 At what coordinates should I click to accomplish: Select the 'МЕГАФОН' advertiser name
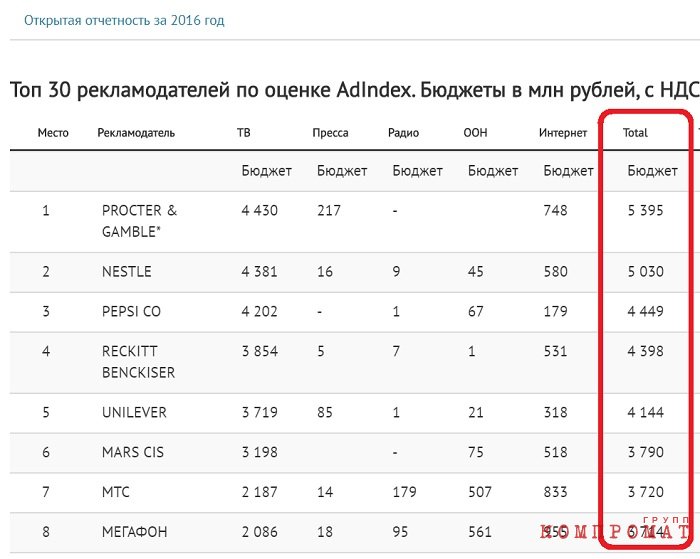134,532
